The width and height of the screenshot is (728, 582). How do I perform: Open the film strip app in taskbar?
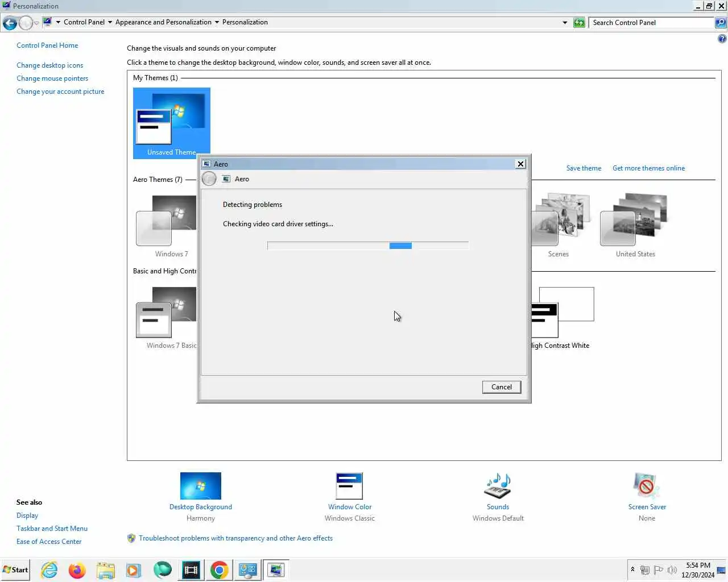click(x=191, y=570)
